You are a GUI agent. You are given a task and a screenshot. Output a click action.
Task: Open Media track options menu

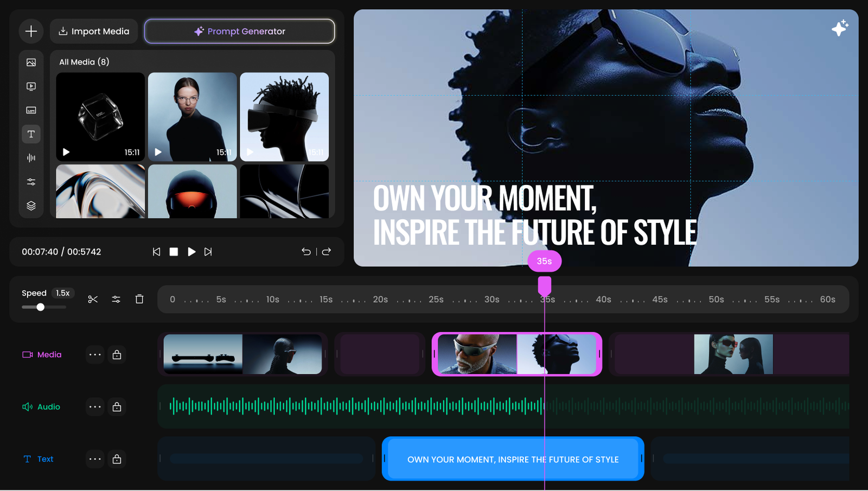[95, 355]
